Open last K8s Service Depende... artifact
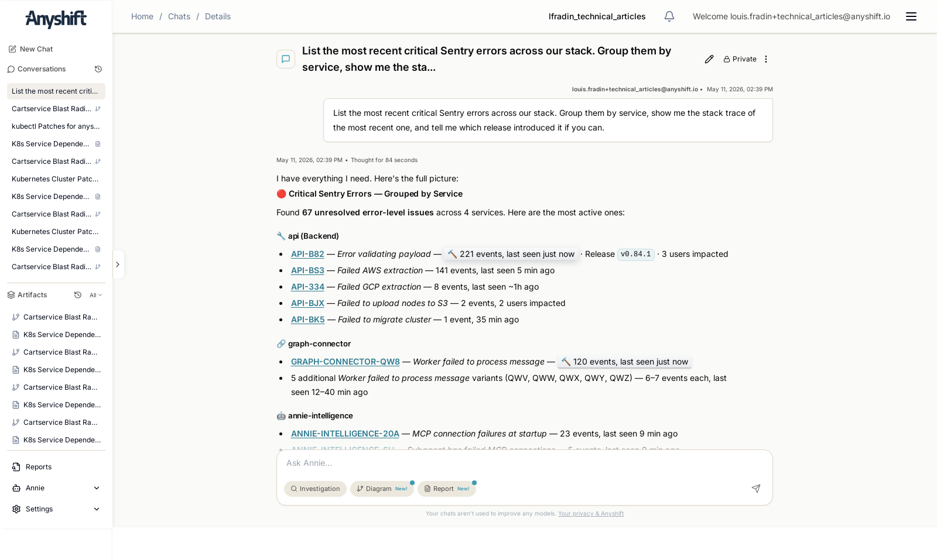Image resolution: width=937 pixels, height=560 pixels. 56,440
